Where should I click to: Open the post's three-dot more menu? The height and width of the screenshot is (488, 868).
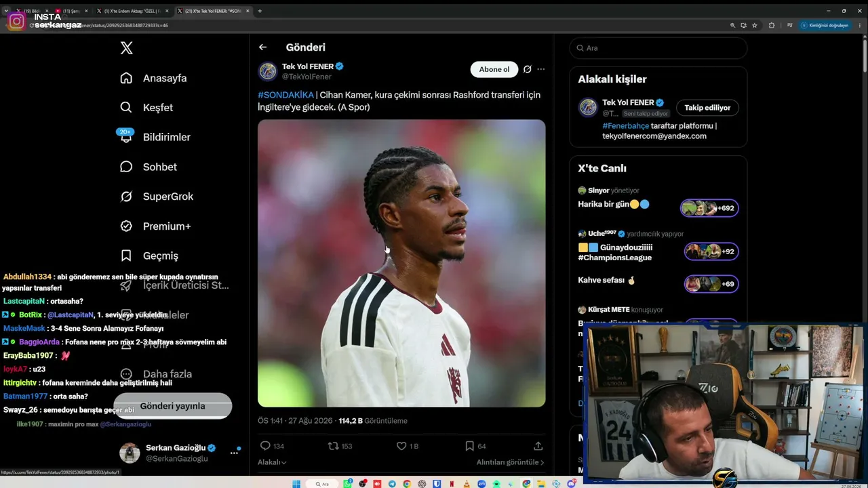tap(540, 69)
